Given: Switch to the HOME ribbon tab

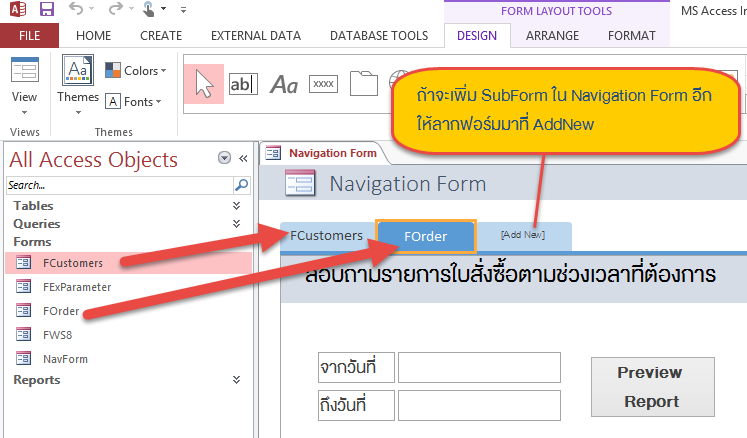Looking at the screenshot, I should pos(93,36).
